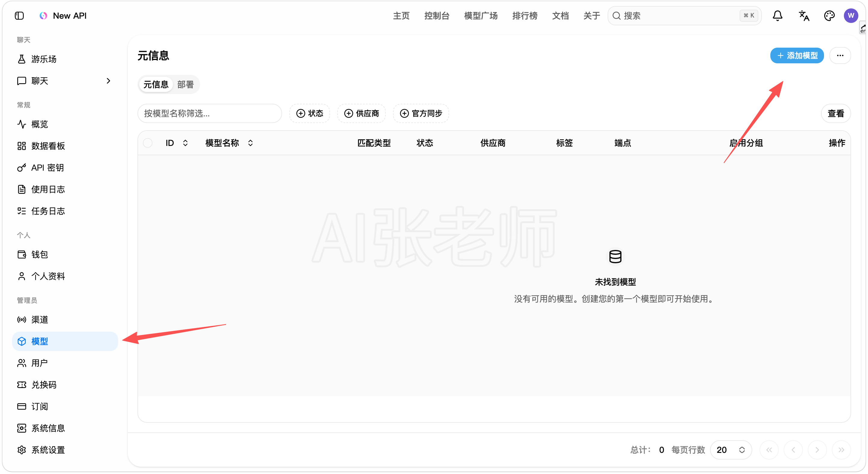Select 模型 in the sidebar

tap(65, 341)
